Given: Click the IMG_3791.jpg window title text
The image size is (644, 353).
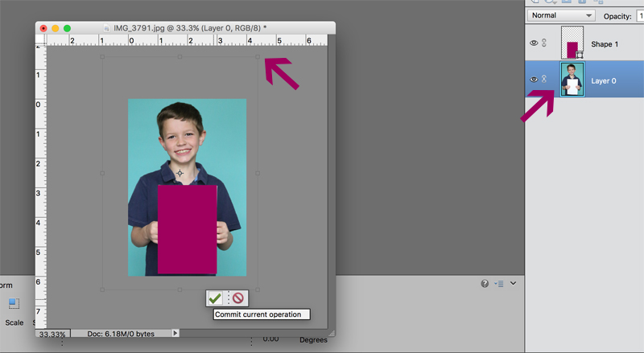Looking at the screenshot, I should [190, 28].
